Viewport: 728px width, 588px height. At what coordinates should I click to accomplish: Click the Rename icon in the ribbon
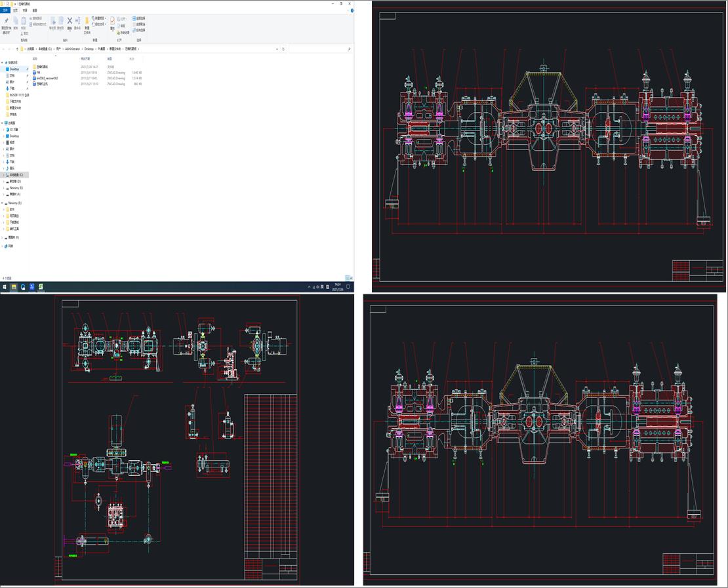[x=77, y=22]
